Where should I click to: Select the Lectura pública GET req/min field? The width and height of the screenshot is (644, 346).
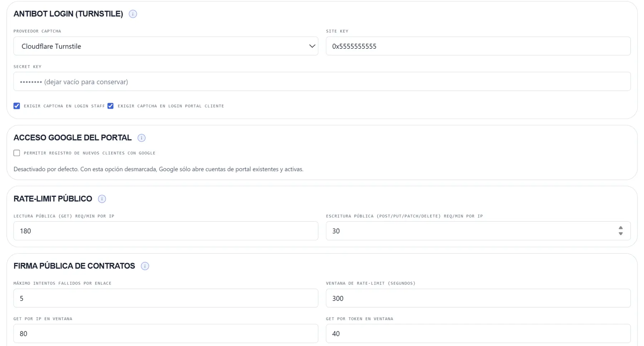[166, 231]
